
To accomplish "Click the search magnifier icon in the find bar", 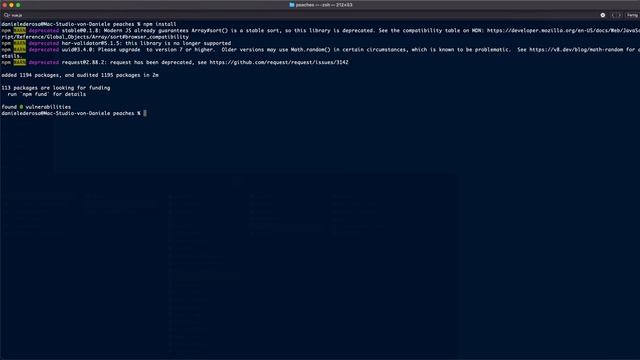I will pyautogui.click(x=7, y=15).
